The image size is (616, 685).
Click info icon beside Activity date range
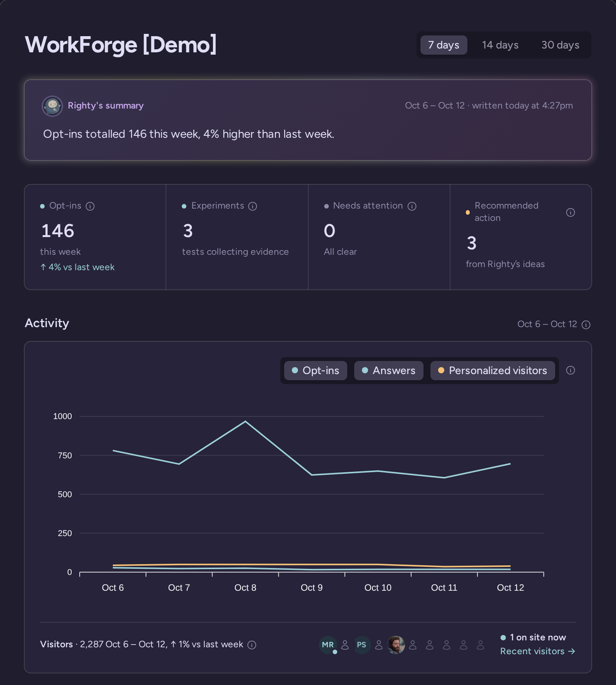point(586,325)
